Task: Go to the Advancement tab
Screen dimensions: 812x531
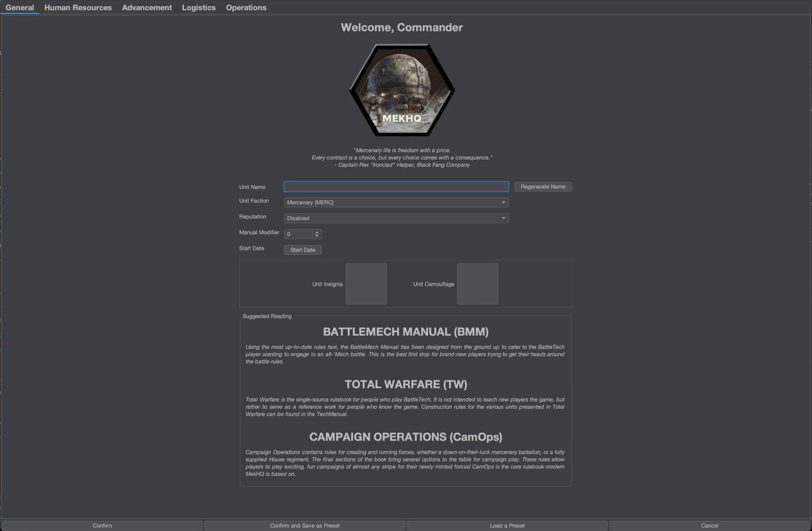Action: (147, 8)
